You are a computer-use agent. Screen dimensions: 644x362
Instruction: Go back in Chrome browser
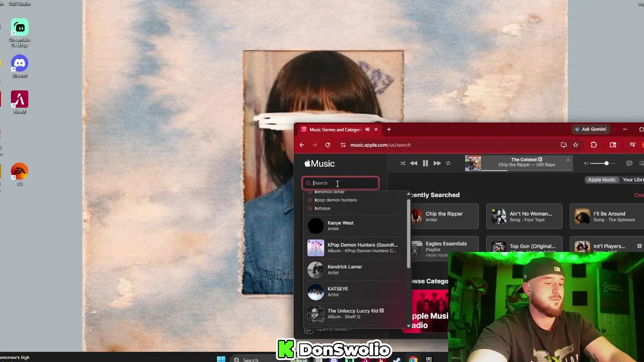tap(302, 145)
